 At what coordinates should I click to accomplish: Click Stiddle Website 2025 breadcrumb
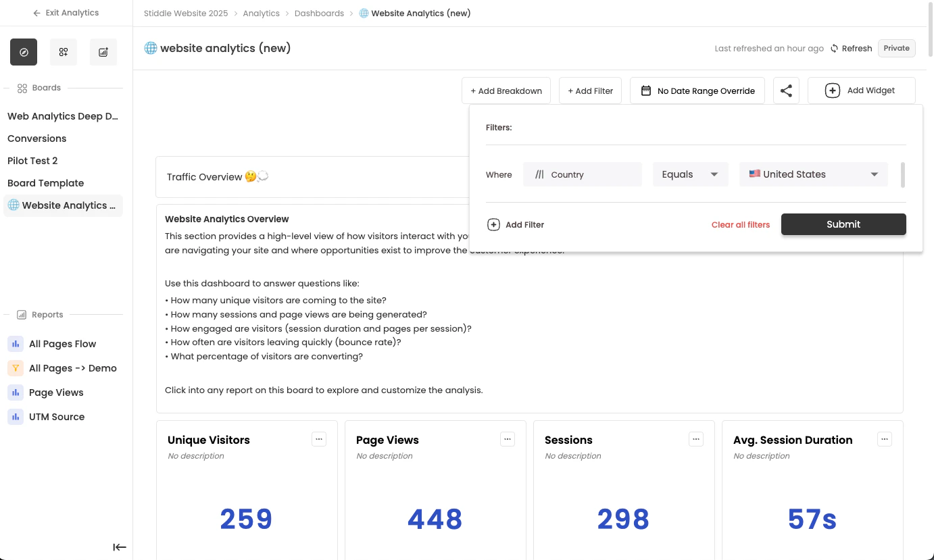(186, 14)
